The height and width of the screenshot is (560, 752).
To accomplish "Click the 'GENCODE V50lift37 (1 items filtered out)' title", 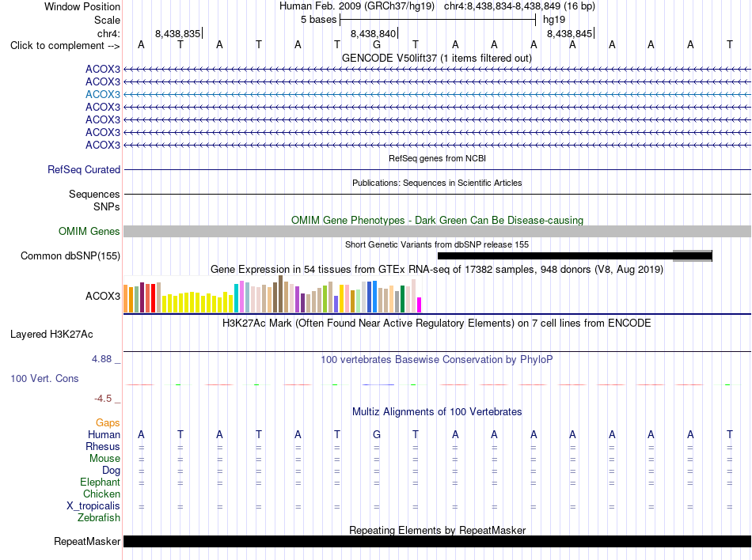I will coord(437,58).
